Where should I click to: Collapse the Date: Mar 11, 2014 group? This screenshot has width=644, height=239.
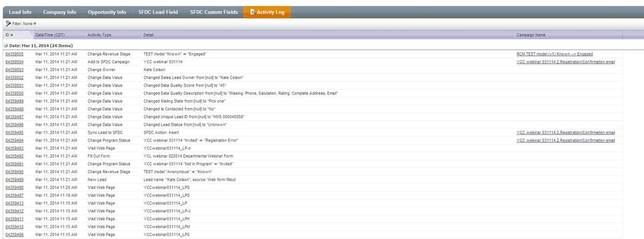point(6,46)
